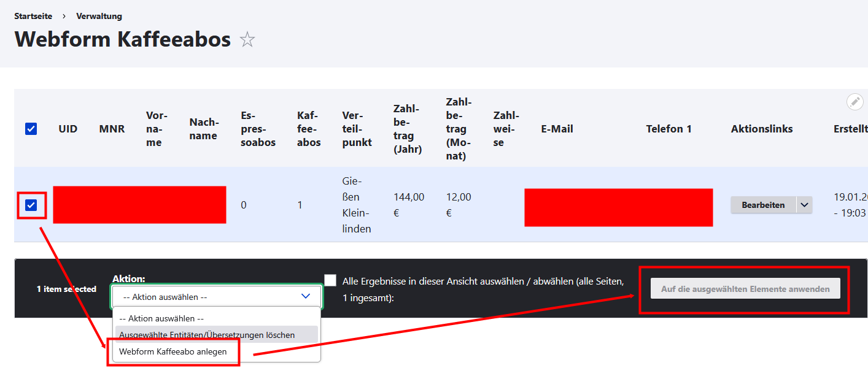Check the 'Alle Ergebnisse in dieser Ansicht' checkbox
Image resolution: width=868 pixels, height=387 pixels.
coord(331,280)
